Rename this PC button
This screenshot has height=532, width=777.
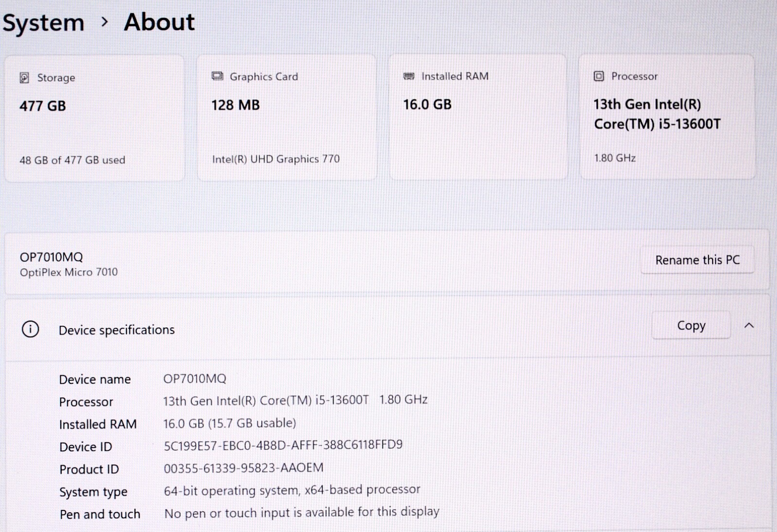(x=697, y=260)
